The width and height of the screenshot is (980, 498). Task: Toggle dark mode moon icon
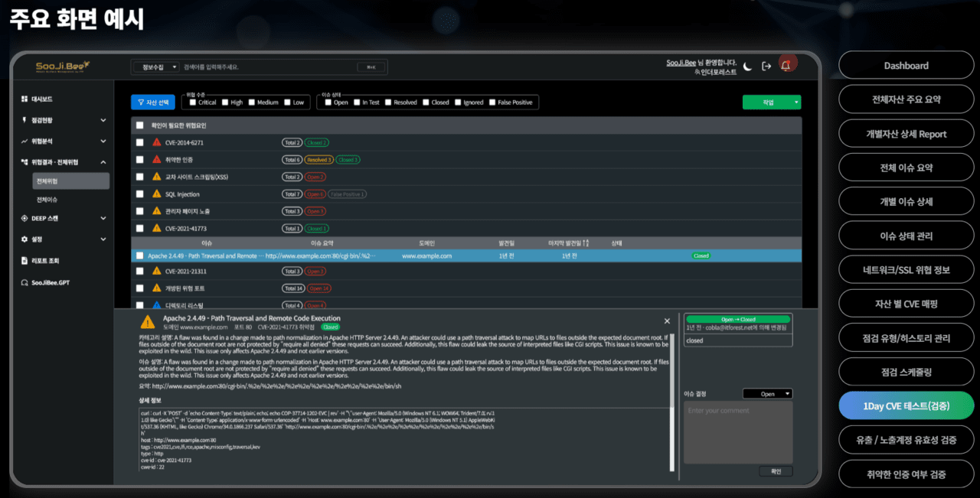[x=747, y=67]
